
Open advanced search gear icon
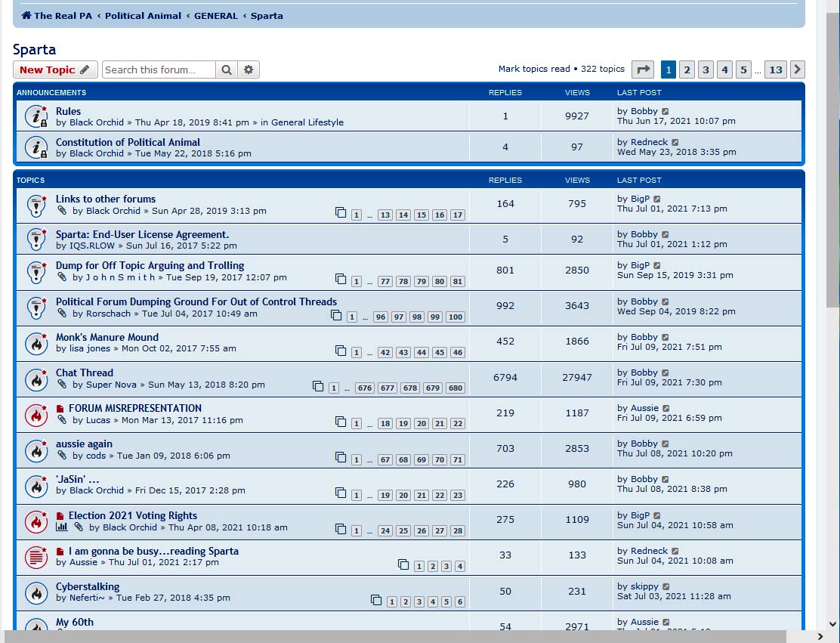coord(249,70)
